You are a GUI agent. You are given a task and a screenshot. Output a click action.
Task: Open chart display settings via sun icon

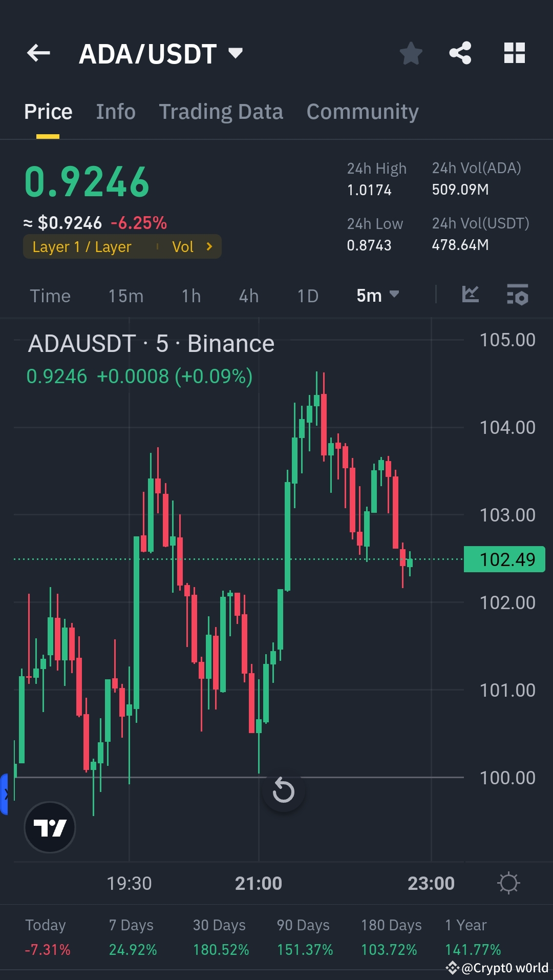[x=508, y=882]
